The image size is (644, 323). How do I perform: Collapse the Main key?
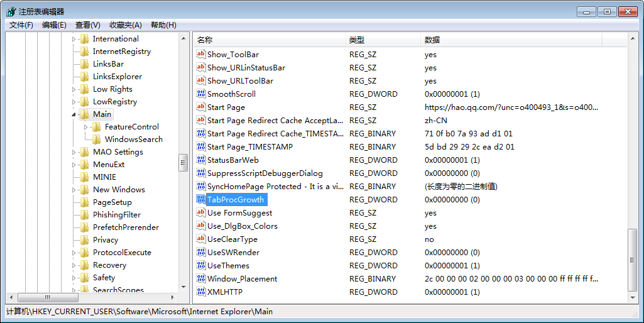click(x=74, y=114)
